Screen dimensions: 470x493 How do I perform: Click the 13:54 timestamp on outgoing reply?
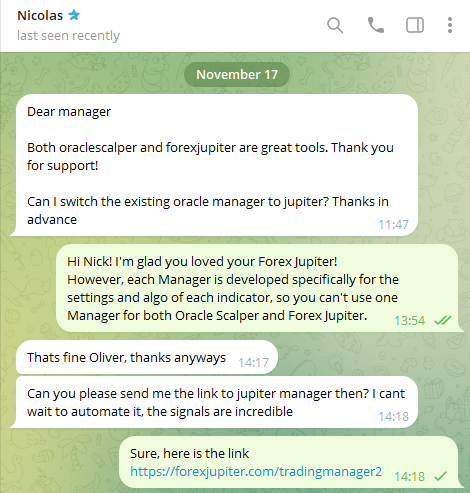(410, 321)
